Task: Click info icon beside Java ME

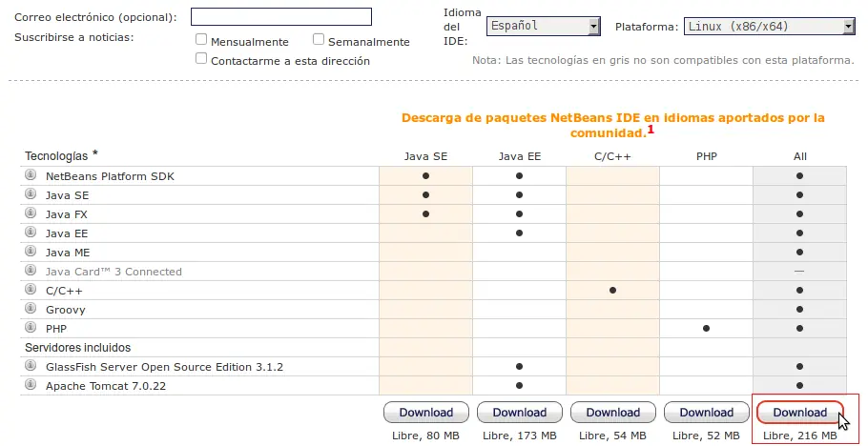Action: click(31, 252)
